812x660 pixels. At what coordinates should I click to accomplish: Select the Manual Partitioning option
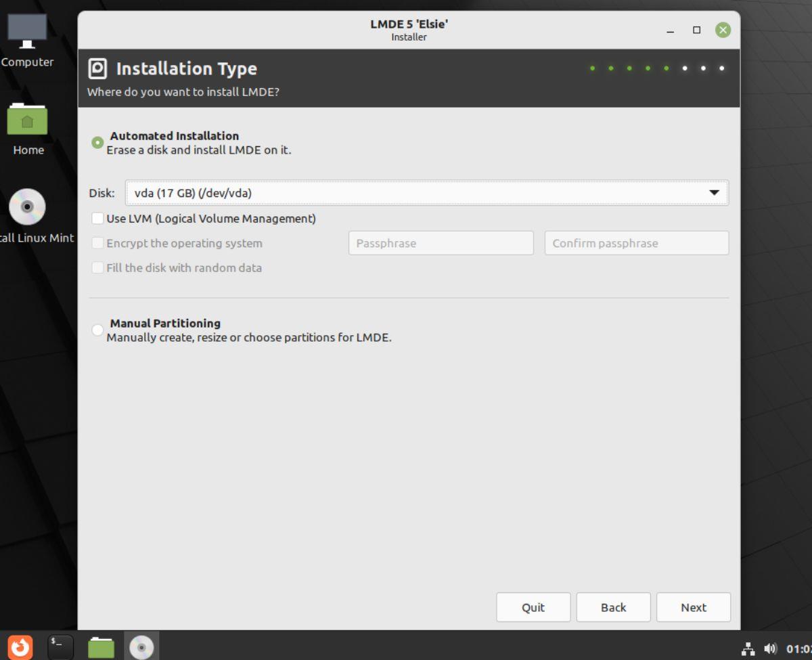click(97, 330)
